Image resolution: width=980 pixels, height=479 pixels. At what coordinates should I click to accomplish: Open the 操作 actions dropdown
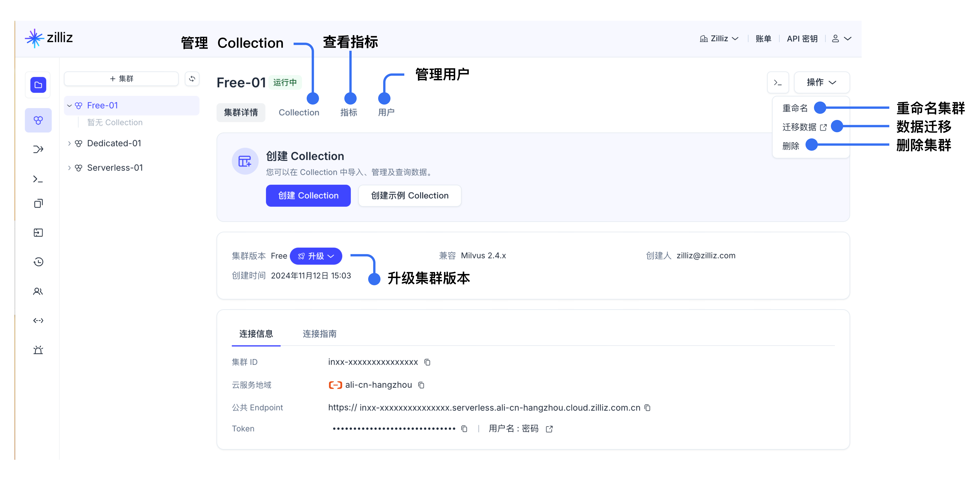tap(822, 83)
